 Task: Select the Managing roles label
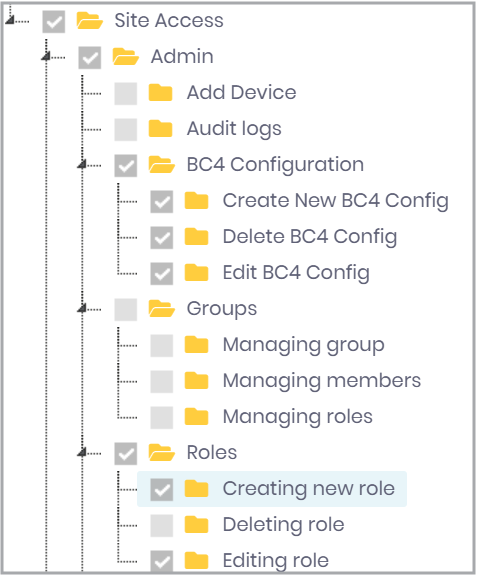click(x=298, y=417)
